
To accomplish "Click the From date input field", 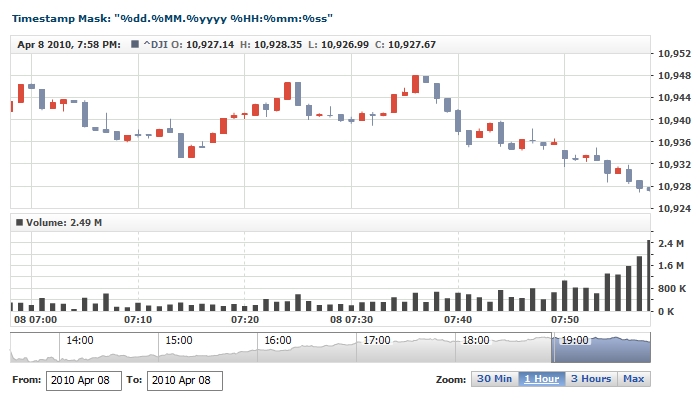I will click(83, 380).
